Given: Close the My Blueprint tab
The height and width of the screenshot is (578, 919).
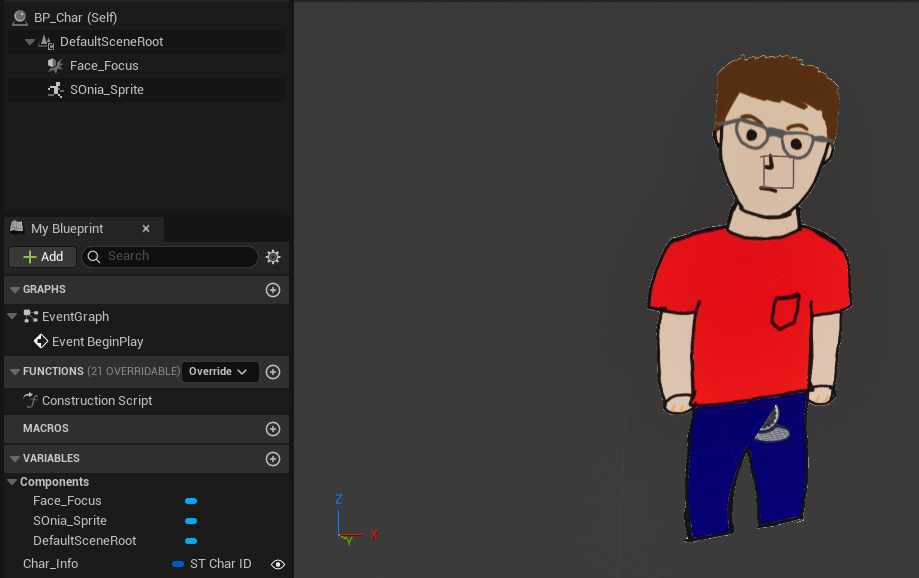Looking at the screenshot, I should pyautogui.click(x=146, y=229).
